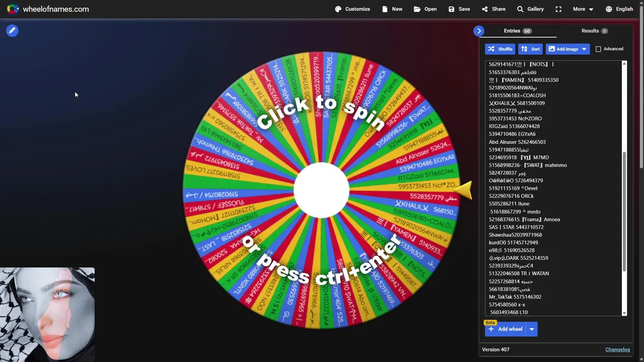The width and height of the screenshot is (644, 362).
Task: Save the current wheel
Action: coord(459,9)
